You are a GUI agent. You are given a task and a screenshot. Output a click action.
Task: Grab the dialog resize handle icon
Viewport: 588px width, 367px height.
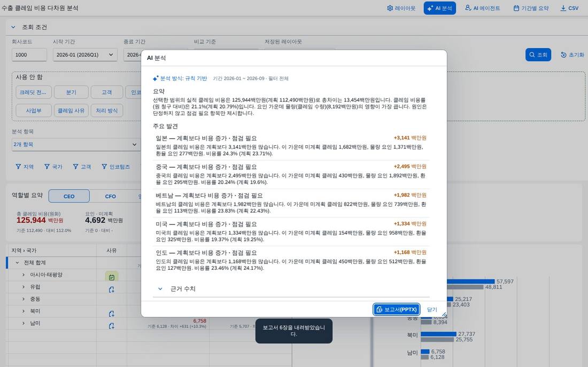pyautogui.click(x=444, y=314)
